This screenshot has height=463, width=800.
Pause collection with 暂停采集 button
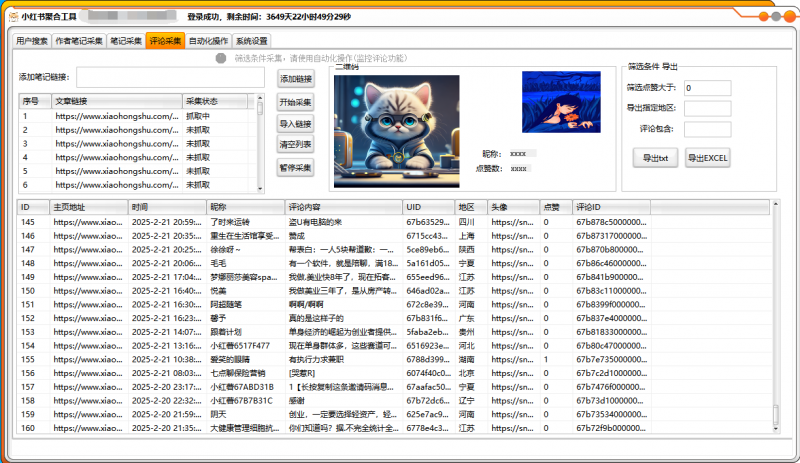[x=295, y=167]
